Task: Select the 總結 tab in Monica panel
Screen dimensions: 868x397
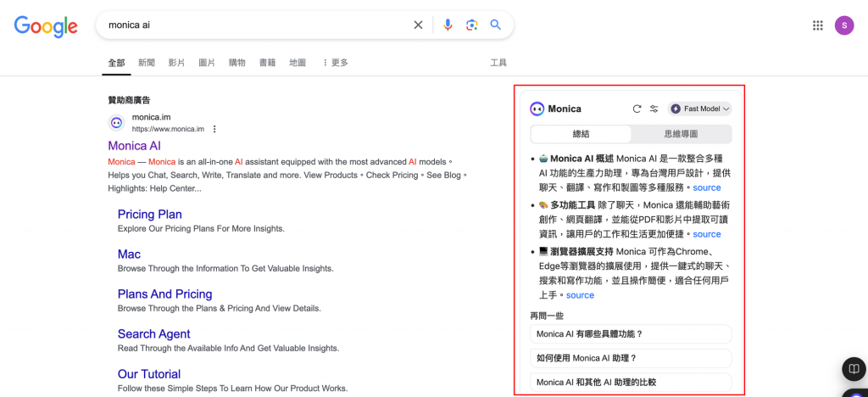Action: pos(581,134)
